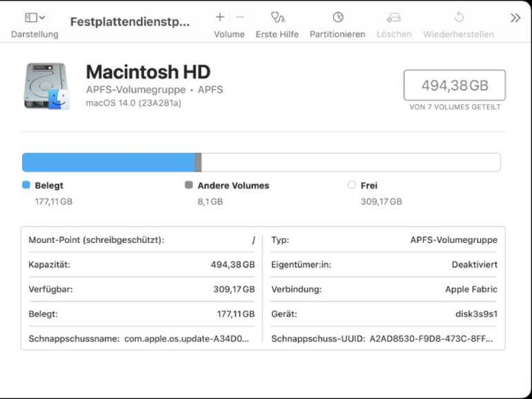The height and width of the screenshot is (399, 532).
Task: Click the Wiederherstellen restore icon
Action: 458,17
